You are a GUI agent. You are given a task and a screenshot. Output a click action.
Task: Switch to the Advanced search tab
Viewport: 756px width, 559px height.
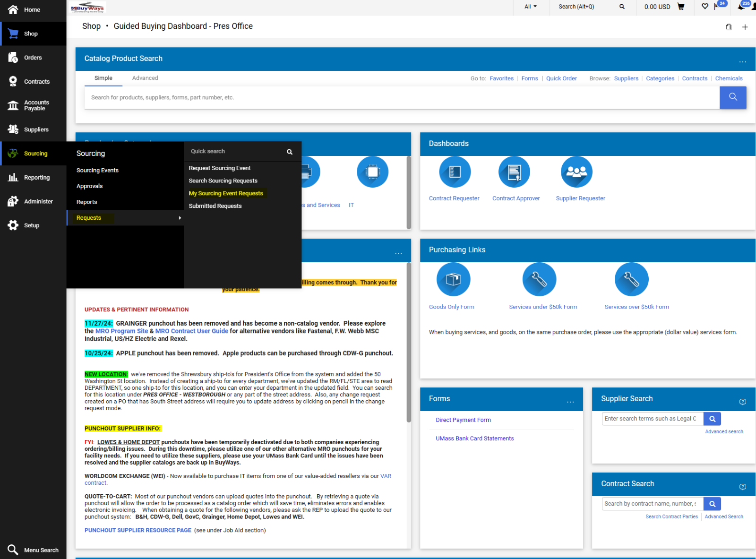click(x=145, y=78)
